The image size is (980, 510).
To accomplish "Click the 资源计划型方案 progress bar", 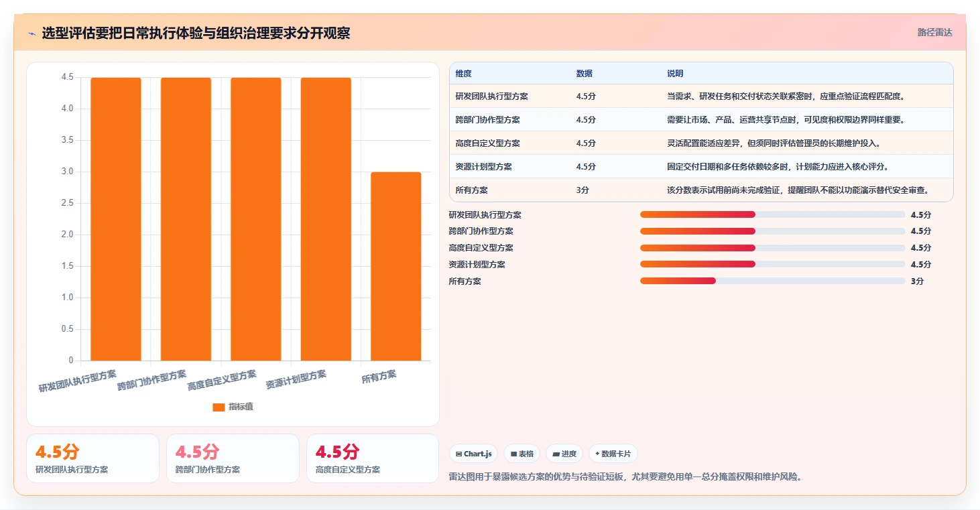I will 772,265.
